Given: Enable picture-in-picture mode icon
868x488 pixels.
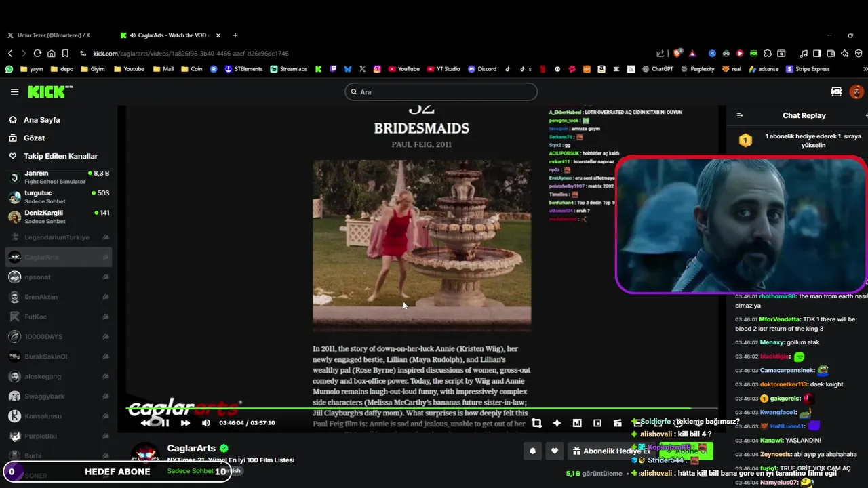Looking at the screenshot, I should (597, 423).
